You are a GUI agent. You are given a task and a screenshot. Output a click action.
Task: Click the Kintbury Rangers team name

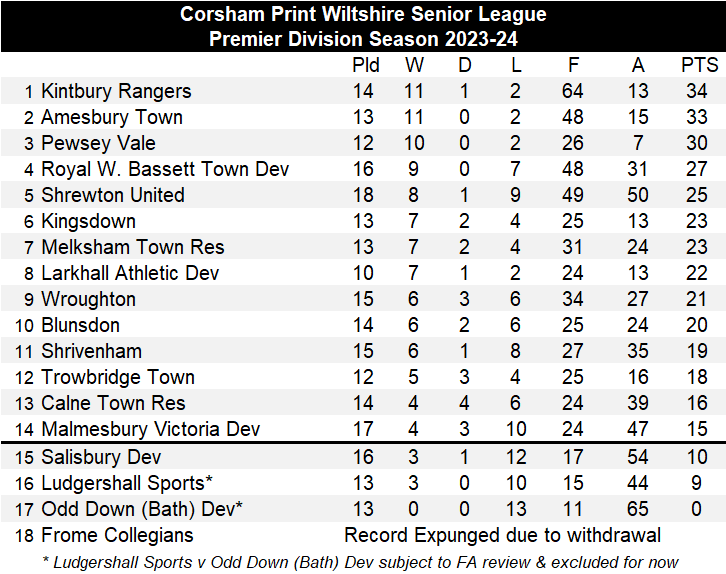[x=116, y=91]
